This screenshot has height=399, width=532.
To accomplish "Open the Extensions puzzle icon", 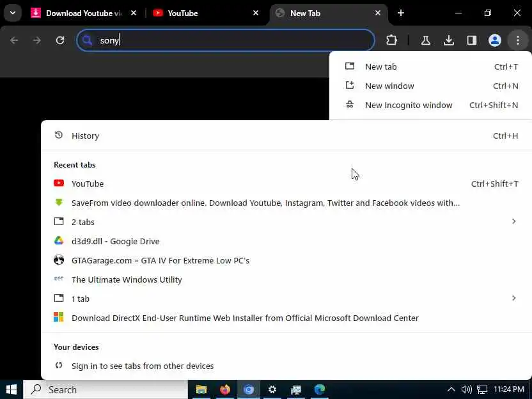I will click(x=391, y=40).
